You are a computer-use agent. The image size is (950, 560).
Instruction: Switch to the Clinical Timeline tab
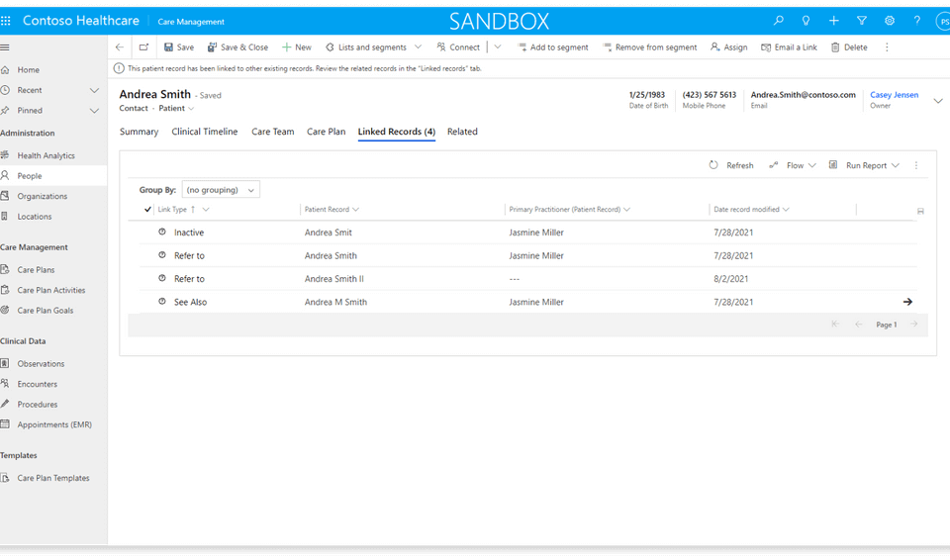[x=204, y=132]
